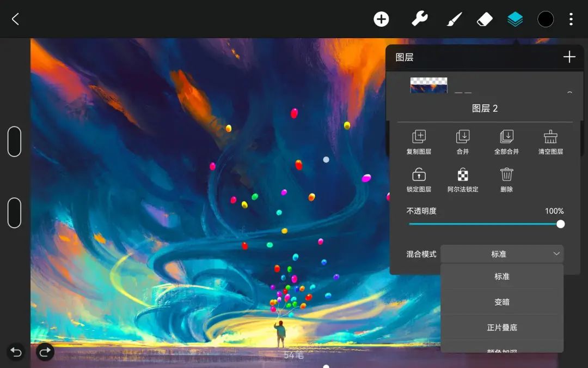Image resolution: width=588 pixels, height=368 pixels.
Task: Tap the upper pill-shaped side slider
Action: coord(14,142)
